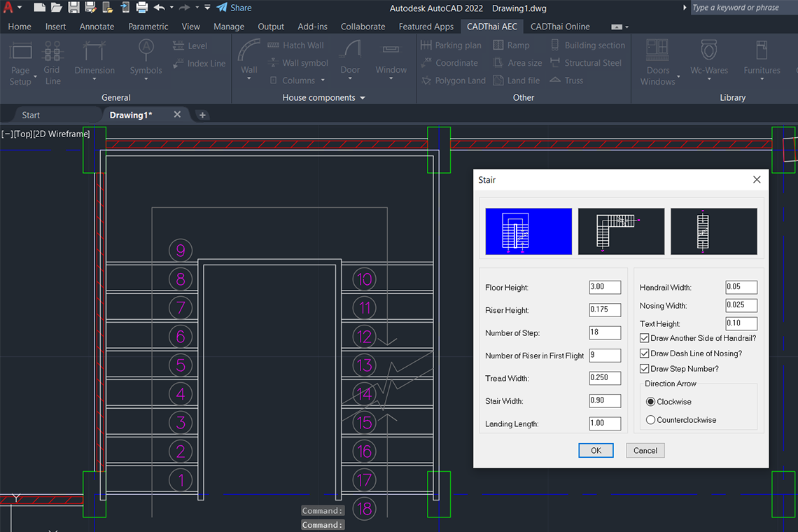Select the Window tool
The width and height of the screenshot is (798, 532).
pos(391,60)
